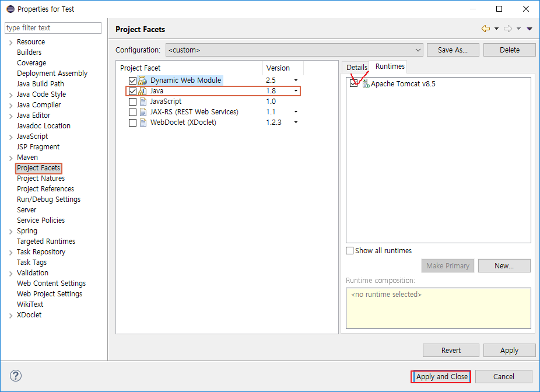This screenshot has width=540, height=392.
Task: Click the Revert button
Action: [451, 351]
